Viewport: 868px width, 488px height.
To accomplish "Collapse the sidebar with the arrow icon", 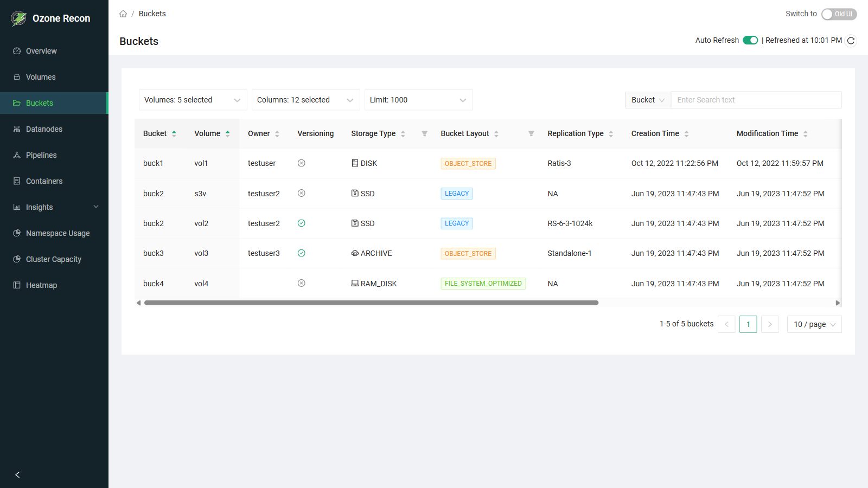I will click(17, 475).
